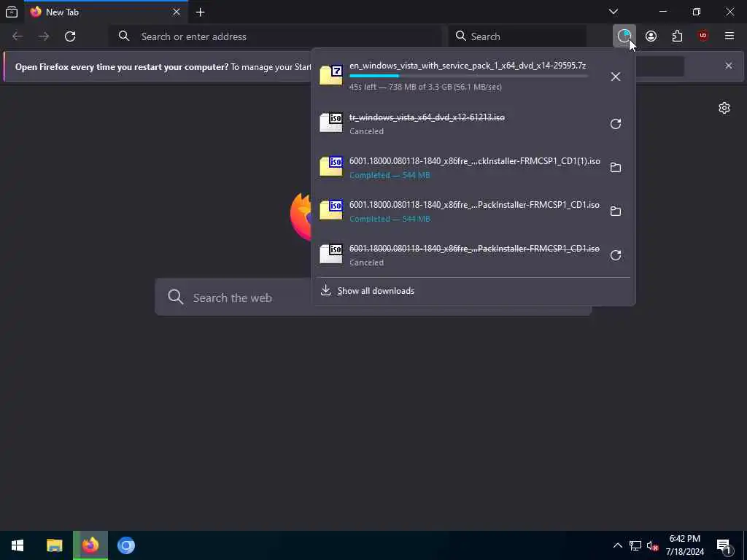Focus the Search or enter address bar
This screenshot has width=747, height=560.
(x=275, y=36)
